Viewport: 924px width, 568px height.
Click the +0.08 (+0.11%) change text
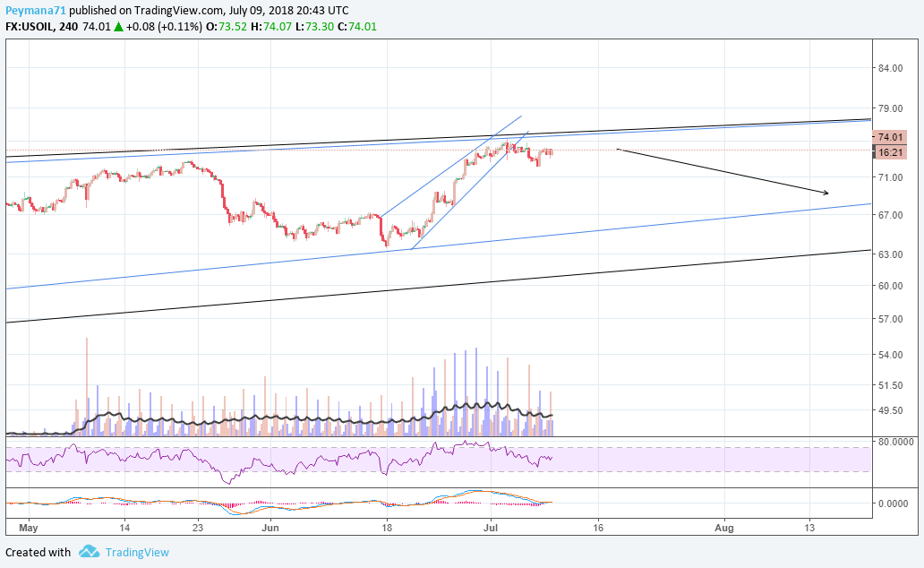pyautogui.click(x=164, y=27)
